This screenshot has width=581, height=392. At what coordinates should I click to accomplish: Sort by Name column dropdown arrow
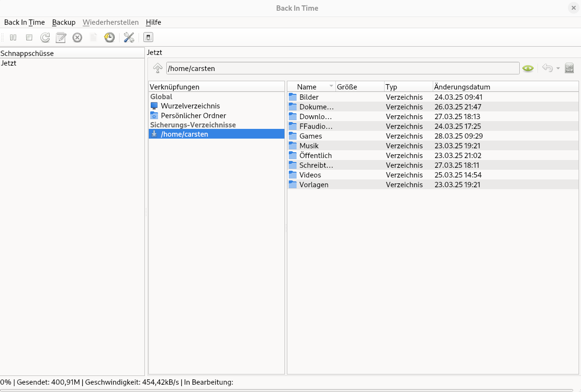tap(332, 87)
